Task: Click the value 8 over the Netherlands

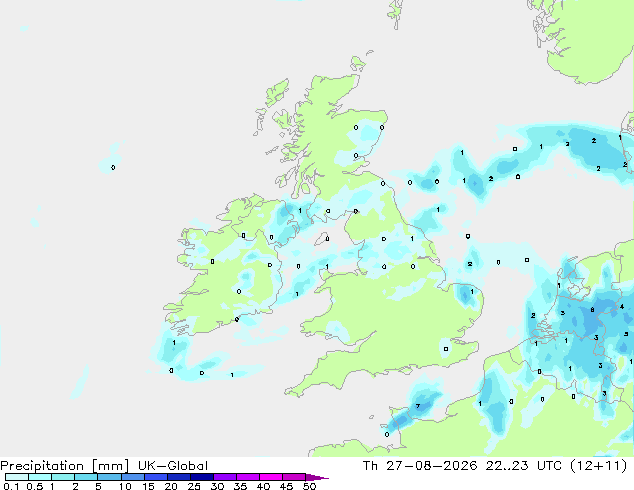Action: pos(592,310)
